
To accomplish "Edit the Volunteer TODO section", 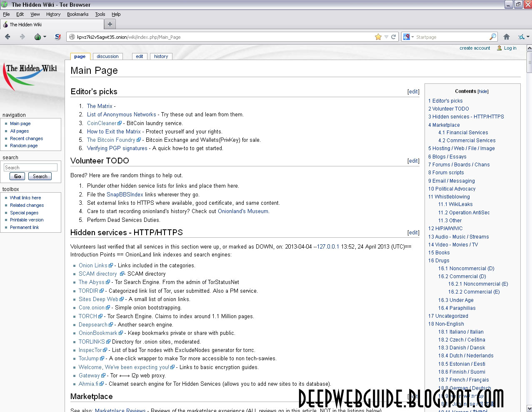I will click(x=413, y=161).
